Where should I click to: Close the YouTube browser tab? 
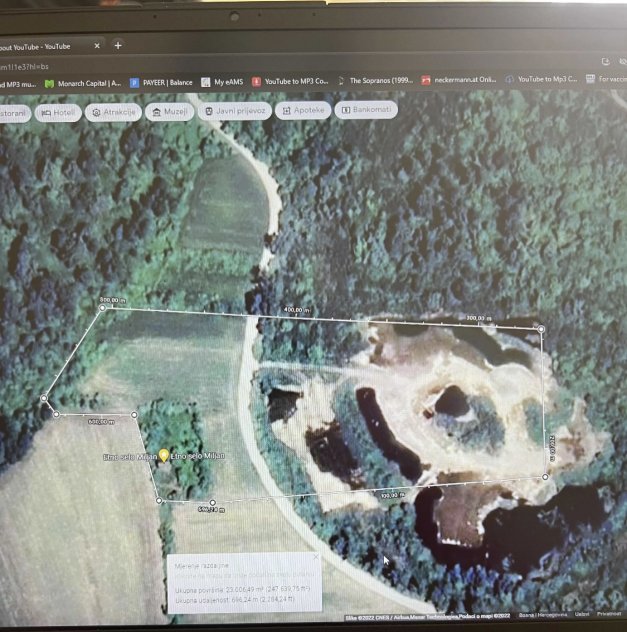point(96,45)
